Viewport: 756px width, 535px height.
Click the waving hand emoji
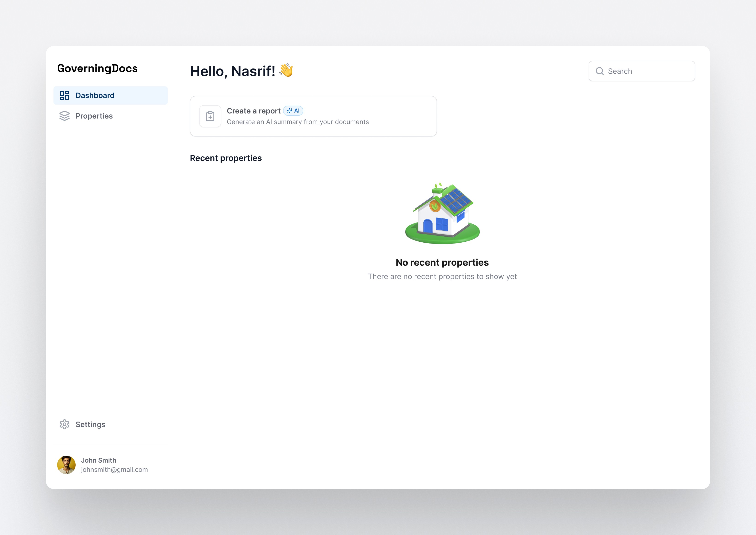286,71
